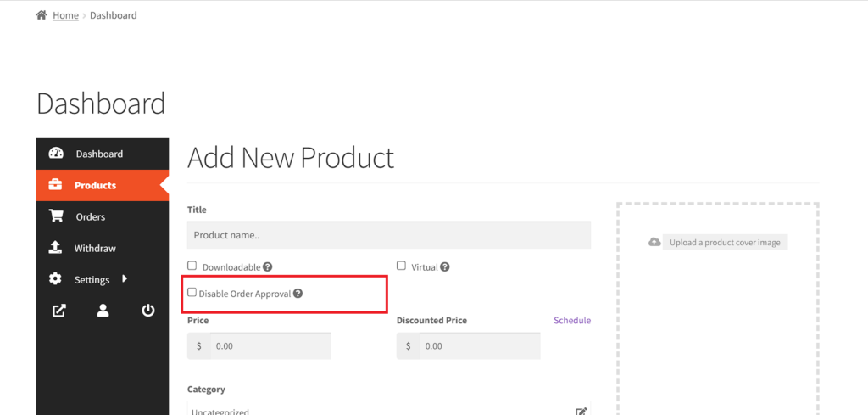Click the power logout icon
Screen dimensions: 868x415
coord(147,311)
